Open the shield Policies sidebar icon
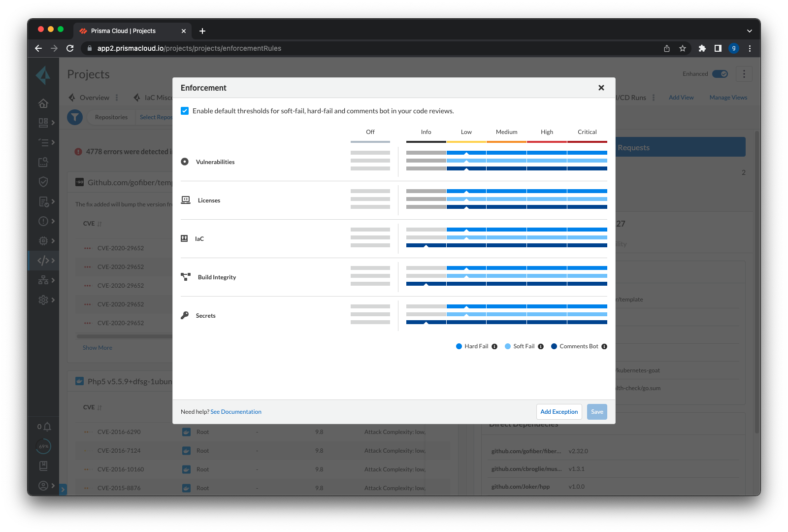The height and width of the screenshot is (532, 788). (43, 182)
